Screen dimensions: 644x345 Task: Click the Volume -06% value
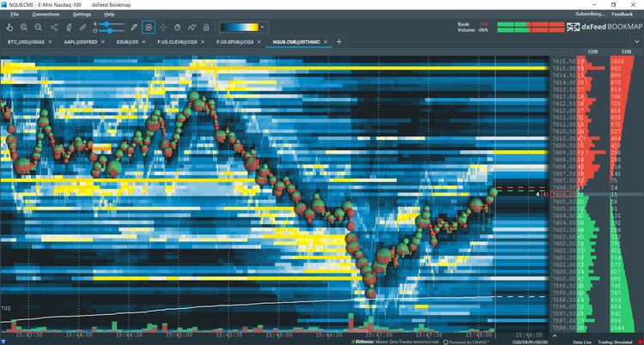tap(483, 30)
